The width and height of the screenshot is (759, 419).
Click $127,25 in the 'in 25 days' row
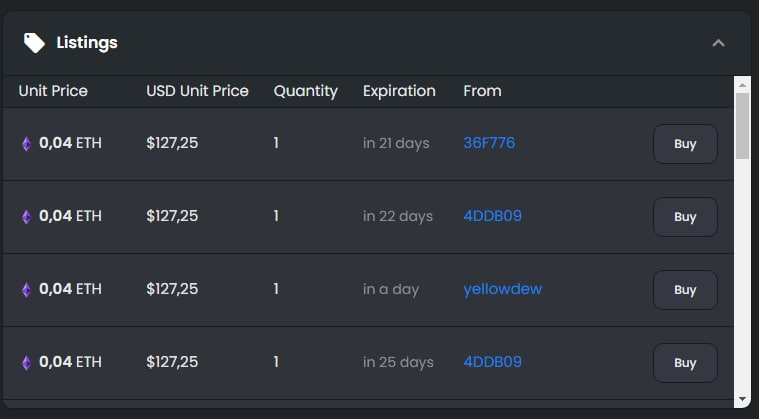[172, 362]
